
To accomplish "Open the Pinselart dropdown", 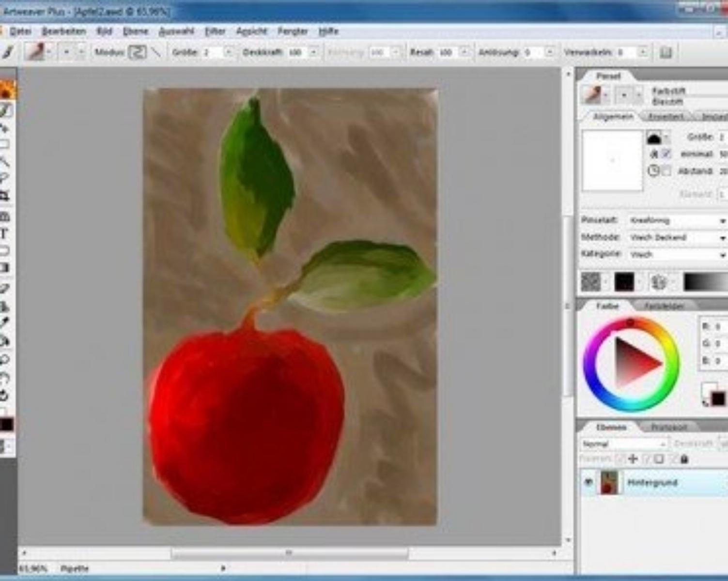I will [677, 221].
